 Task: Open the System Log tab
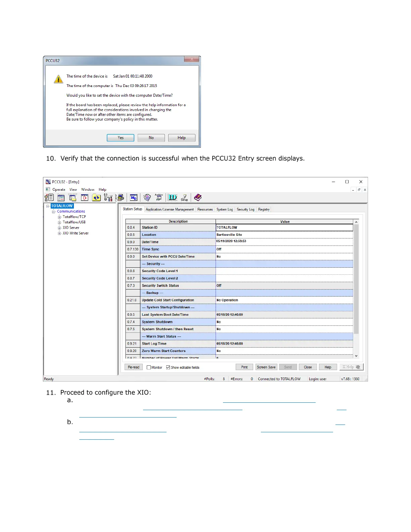coord(224,210)
